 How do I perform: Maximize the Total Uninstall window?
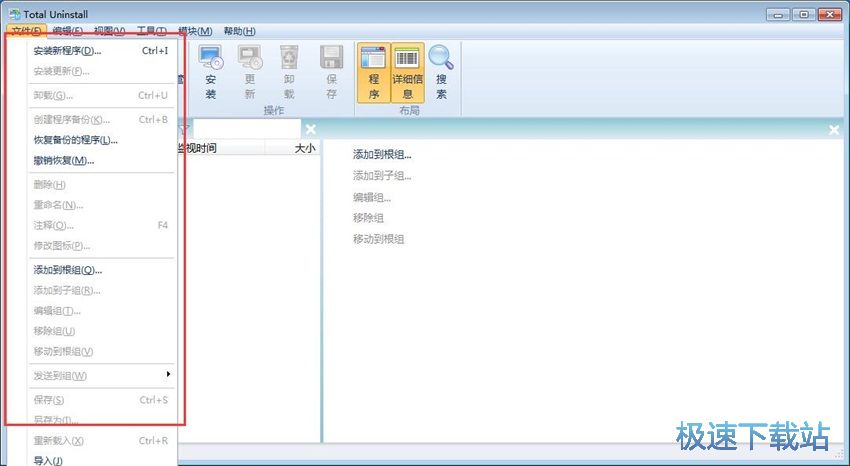point(804,15)
